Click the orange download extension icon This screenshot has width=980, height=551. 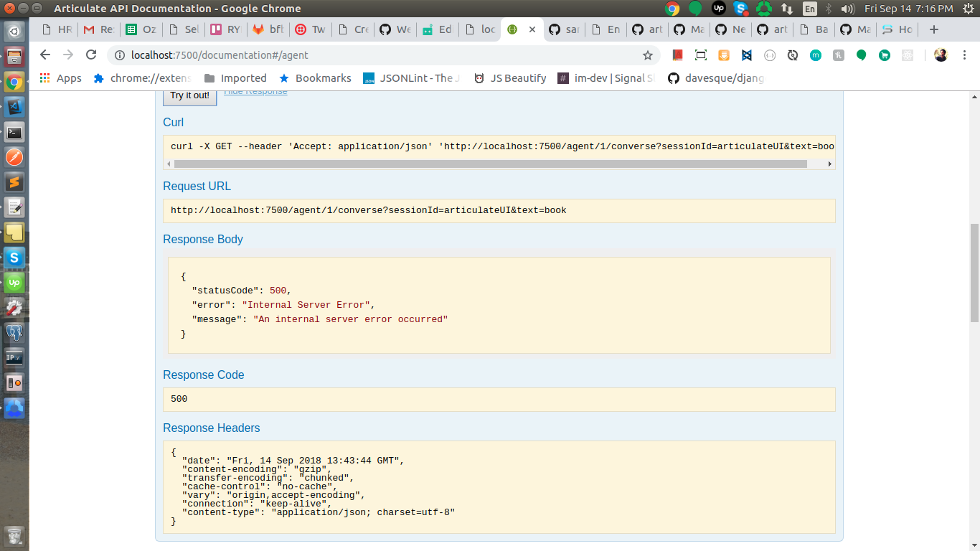[x=724, y=55]
